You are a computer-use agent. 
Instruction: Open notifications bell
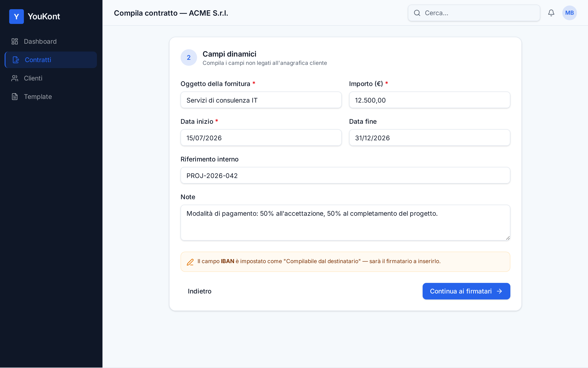click(x=551, y=13)
